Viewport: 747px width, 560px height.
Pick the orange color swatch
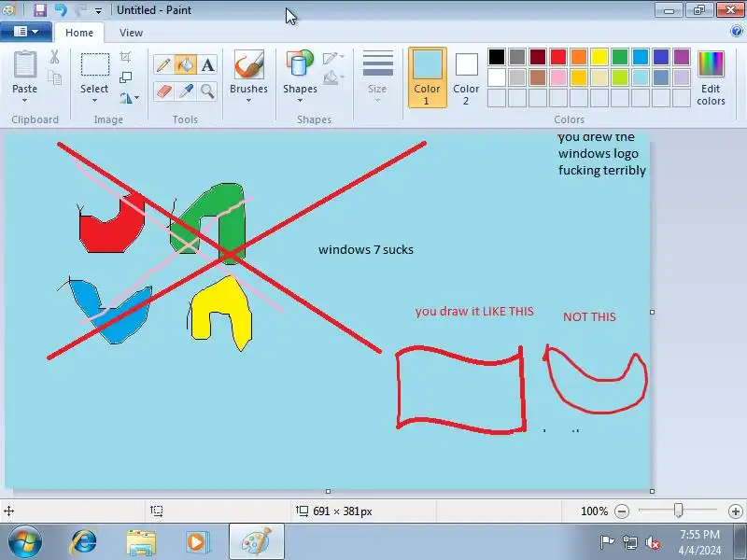579,57
